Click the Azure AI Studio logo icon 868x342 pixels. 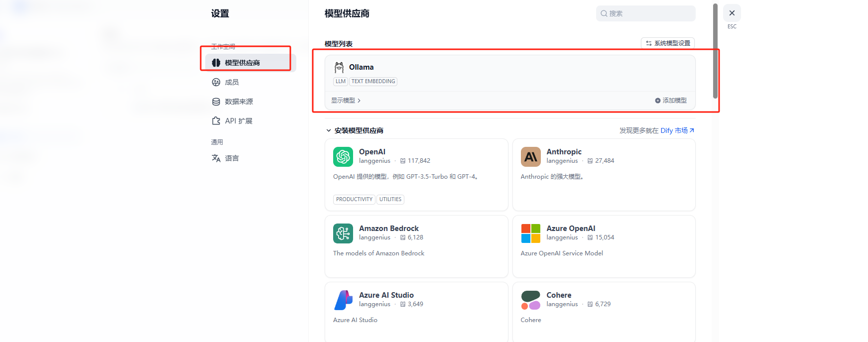pos(343,300)
